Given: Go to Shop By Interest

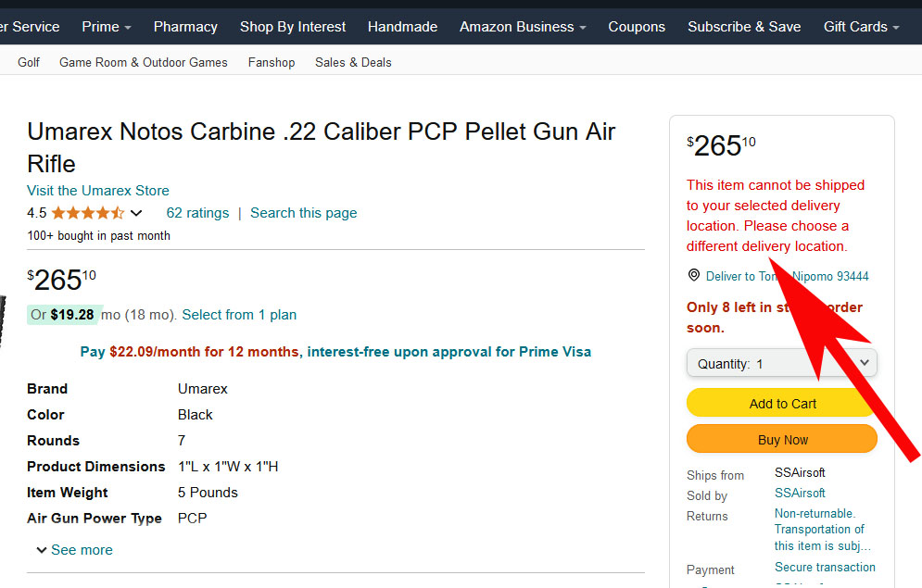Looking at the screenshot, I should pyautogui.click(x=292, y=27).
